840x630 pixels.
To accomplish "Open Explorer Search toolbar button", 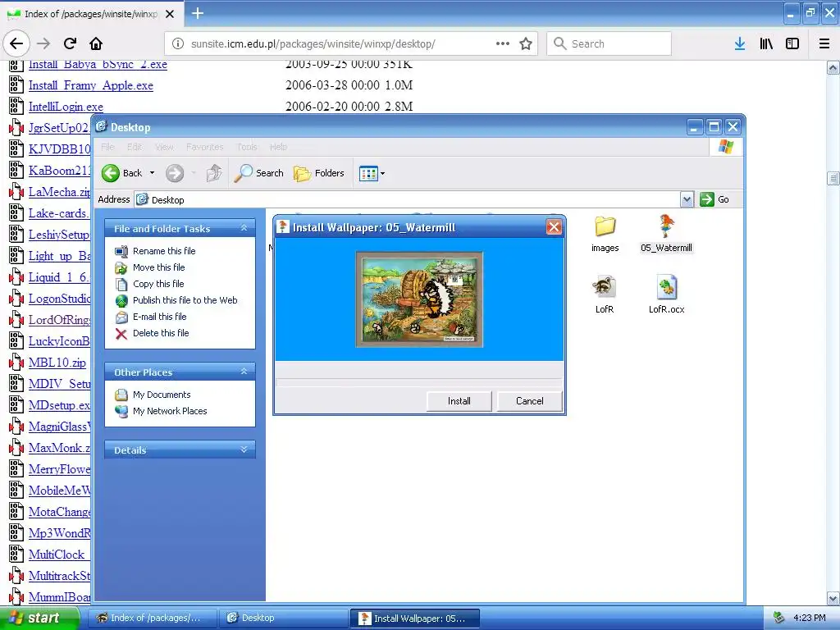I will pyautogui.click(x=258, y=173).
